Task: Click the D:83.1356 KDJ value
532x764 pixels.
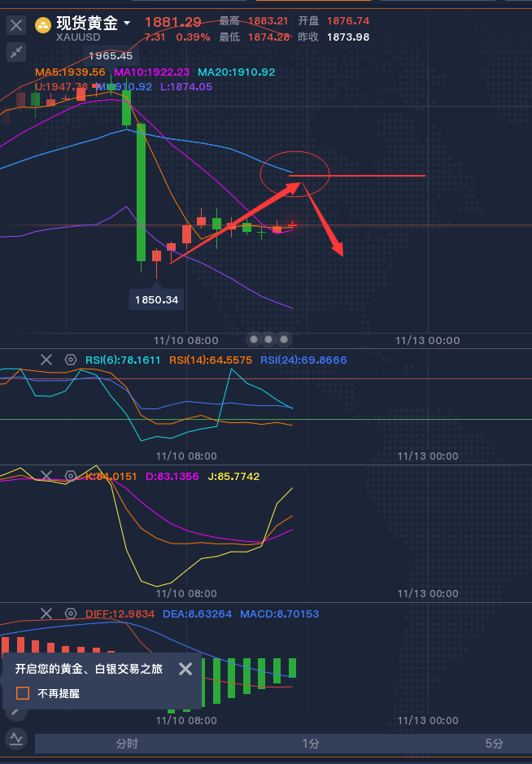Action: coord(172,476)
